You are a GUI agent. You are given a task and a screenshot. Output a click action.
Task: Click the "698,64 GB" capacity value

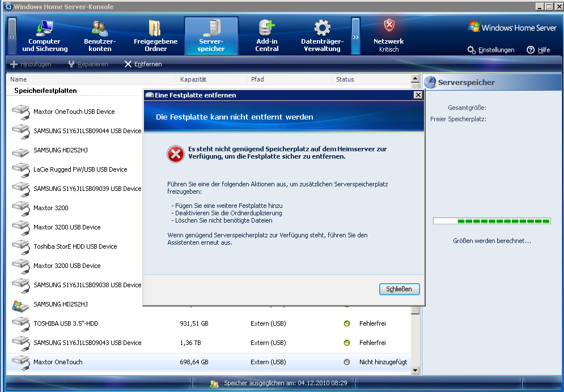point(194,362)
